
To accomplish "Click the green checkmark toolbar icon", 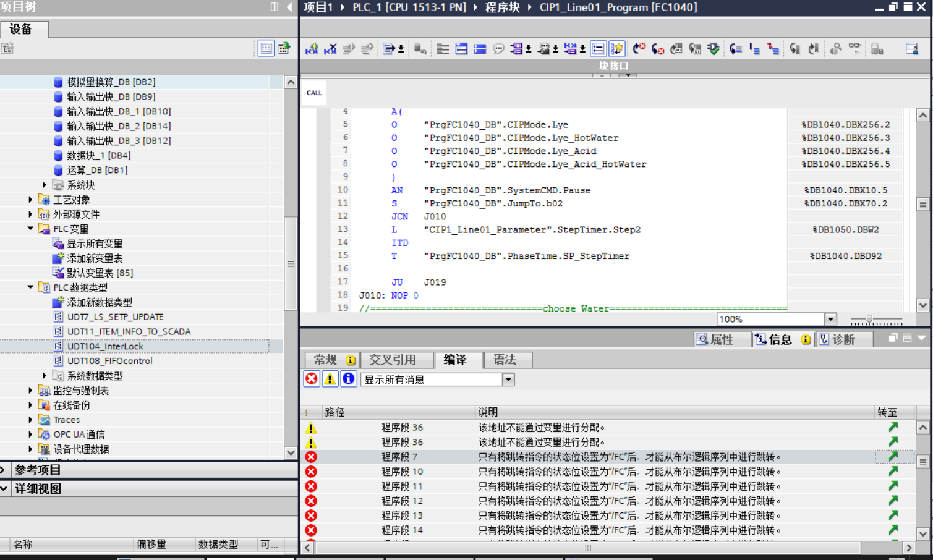I will coord(714,49).
